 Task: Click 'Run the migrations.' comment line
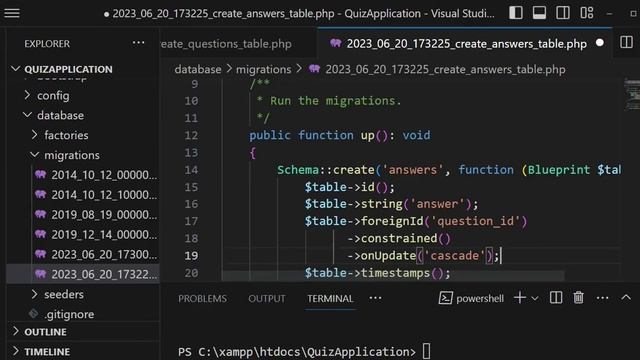pos(329,101)
